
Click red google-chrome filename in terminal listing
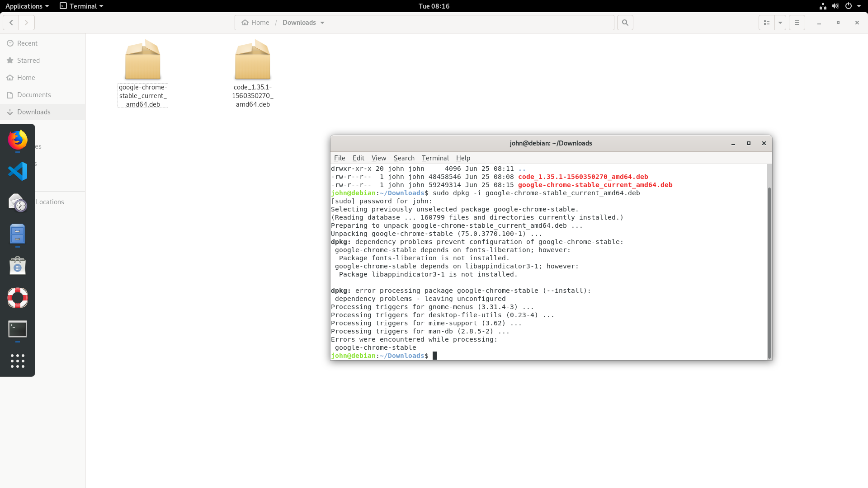click(595, 185)
